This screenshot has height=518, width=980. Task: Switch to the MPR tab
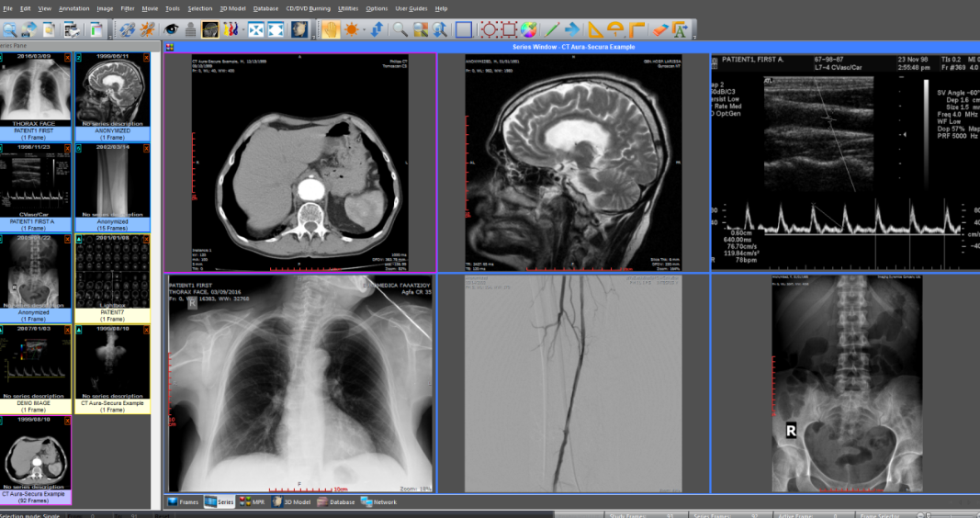253,501
